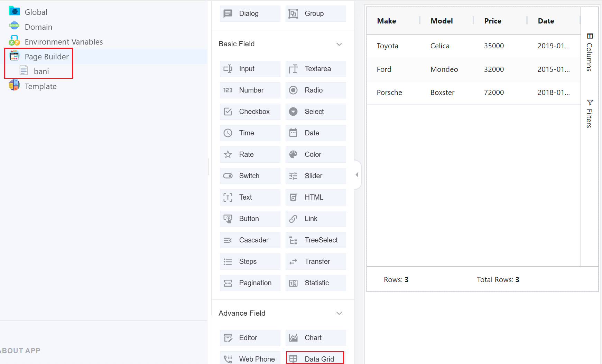Viewport: 602px width, 364px height.
Task: Choose the Radio component
Action: click(x=315, y=90)
